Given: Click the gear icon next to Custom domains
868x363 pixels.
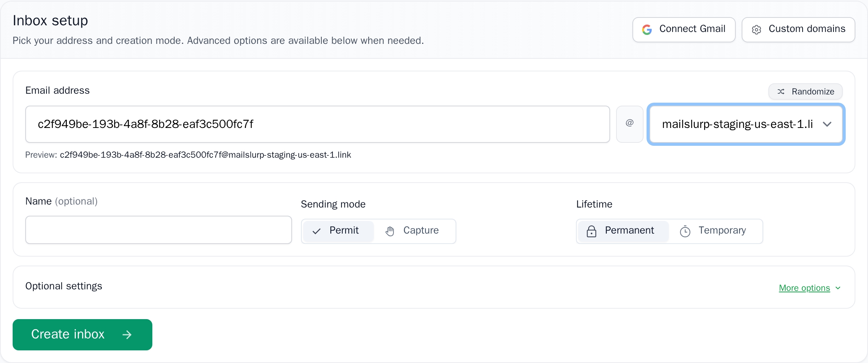Looking at the screenshot, I should tap(757, 30).
